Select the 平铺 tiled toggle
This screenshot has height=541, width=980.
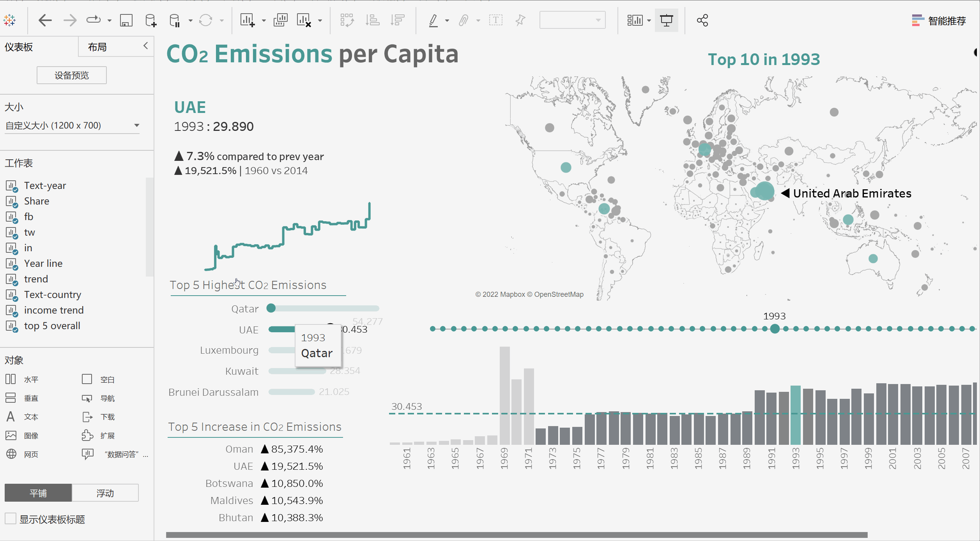point(38,493)
